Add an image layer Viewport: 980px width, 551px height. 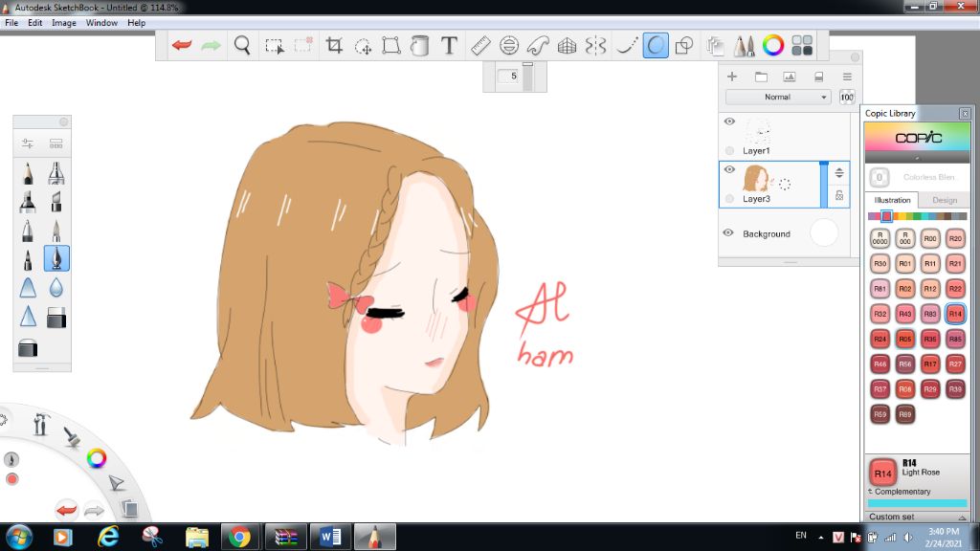point(790,77)
